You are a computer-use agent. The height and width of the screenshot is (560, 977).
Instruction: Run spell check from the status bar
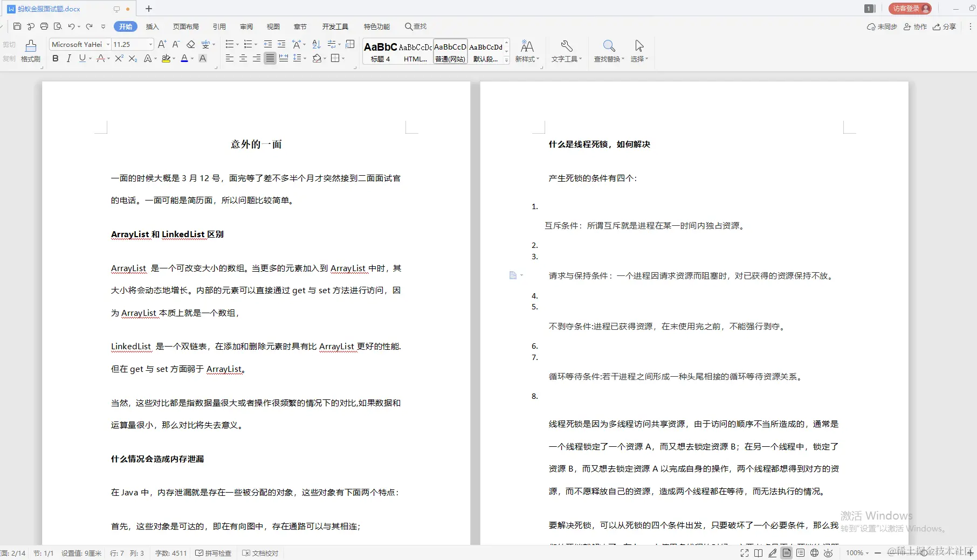pyautogui.click(x=213, y=552)
